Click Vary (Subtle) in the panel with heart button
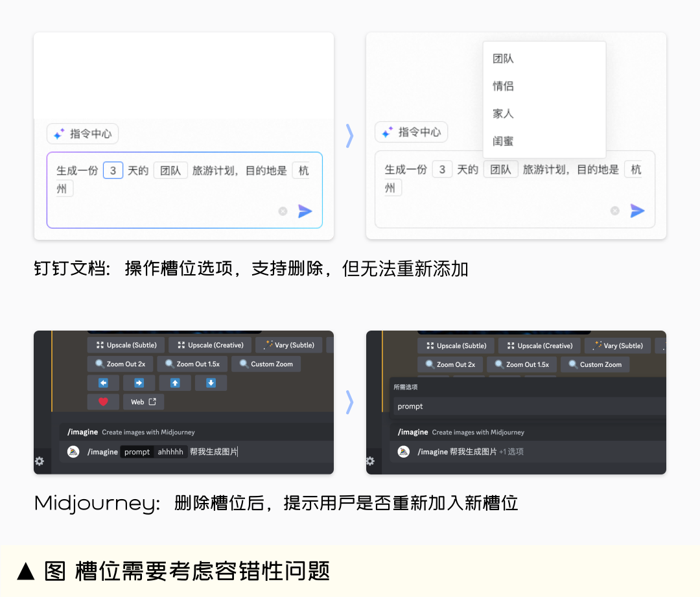 [x=289, y=345]
